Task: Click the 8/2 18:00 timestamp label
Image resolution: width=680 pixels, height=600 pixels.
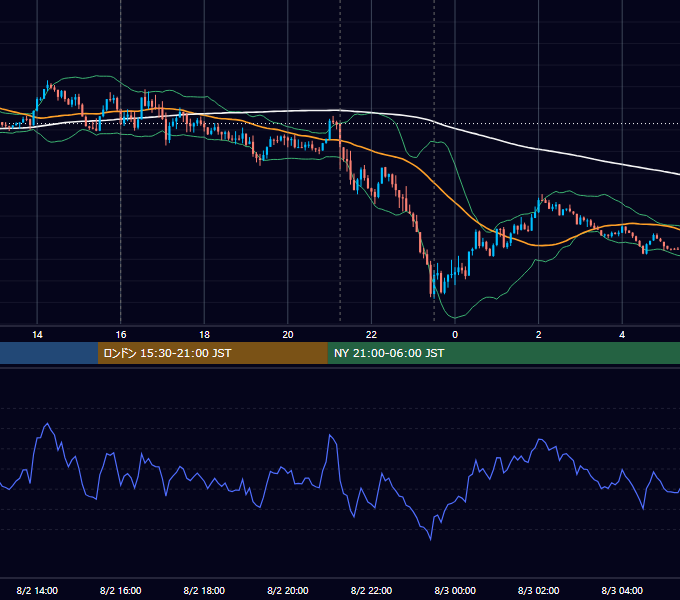Action: coord(204,590)
